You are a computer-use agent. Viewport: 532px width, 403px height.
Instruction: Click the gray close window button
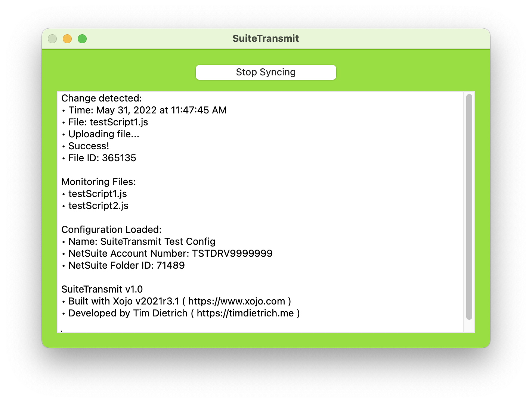pos(52,39)
